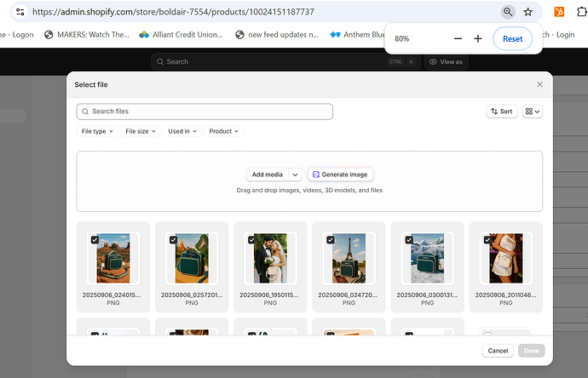Uncheck wedding image 20250906_1950115 checkbox
This screenshot has height=378, width=588.
[x=252, y=240]
